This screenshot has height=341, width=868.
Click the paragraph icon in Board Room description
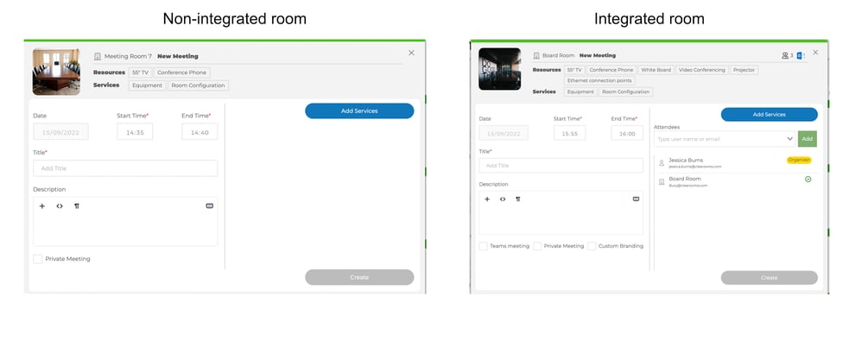[517, 199]
